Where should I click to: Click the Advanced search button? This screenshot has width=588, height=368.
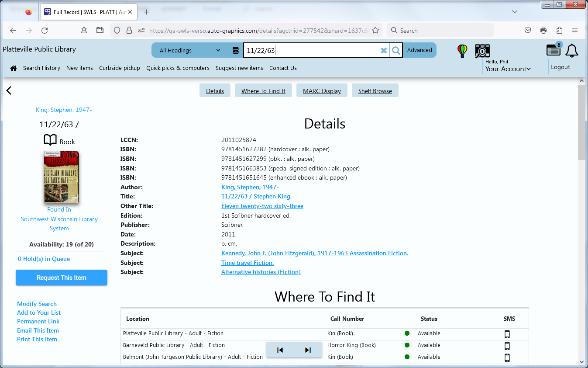click(x=420, y=50)
